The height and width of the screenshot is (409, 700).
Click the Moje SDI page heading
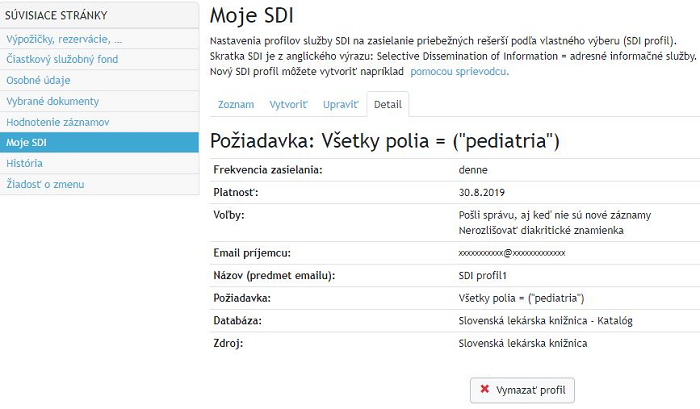[252, 16]
